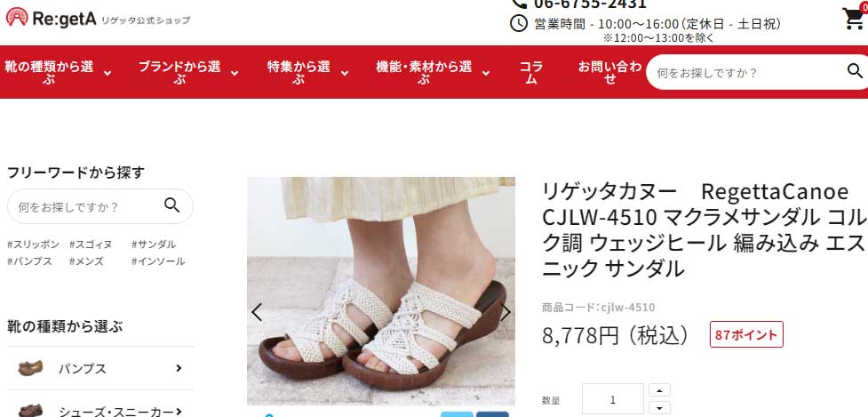
Task: Click the quantity input field
Action: coord(613,399)
